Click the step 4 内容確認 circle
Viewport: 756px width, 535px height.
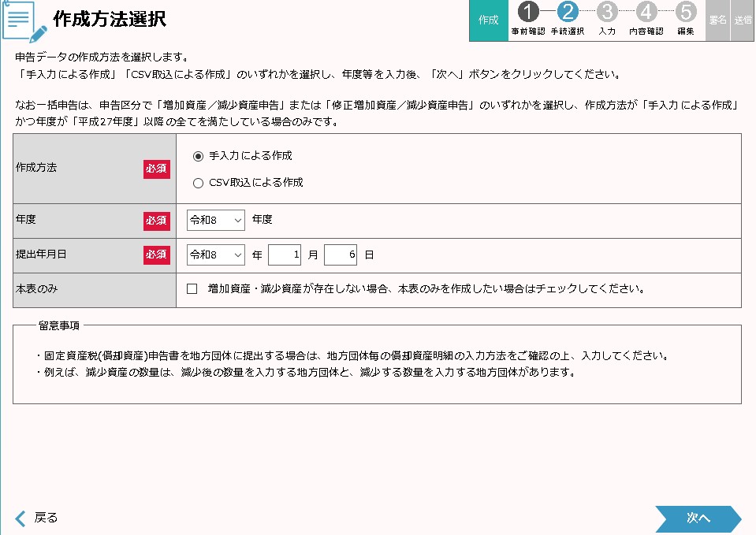click(646, 12)
